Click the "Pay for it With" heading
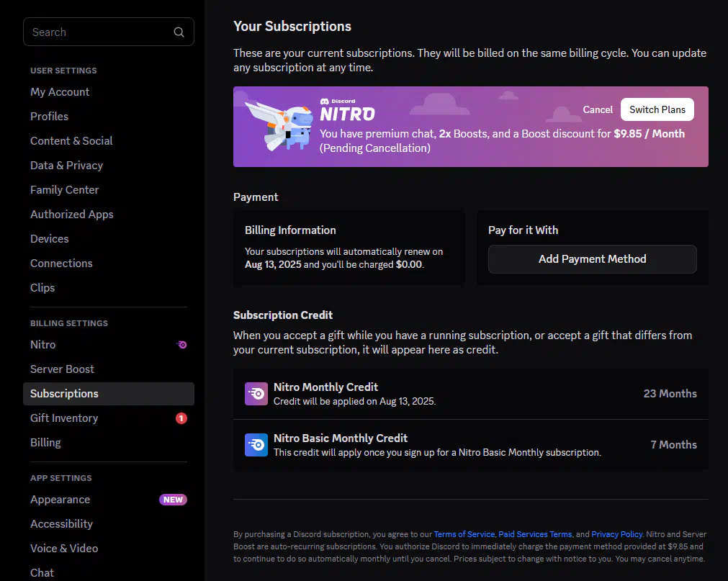Viewport: 728px width, 581px height. [523, 230]
